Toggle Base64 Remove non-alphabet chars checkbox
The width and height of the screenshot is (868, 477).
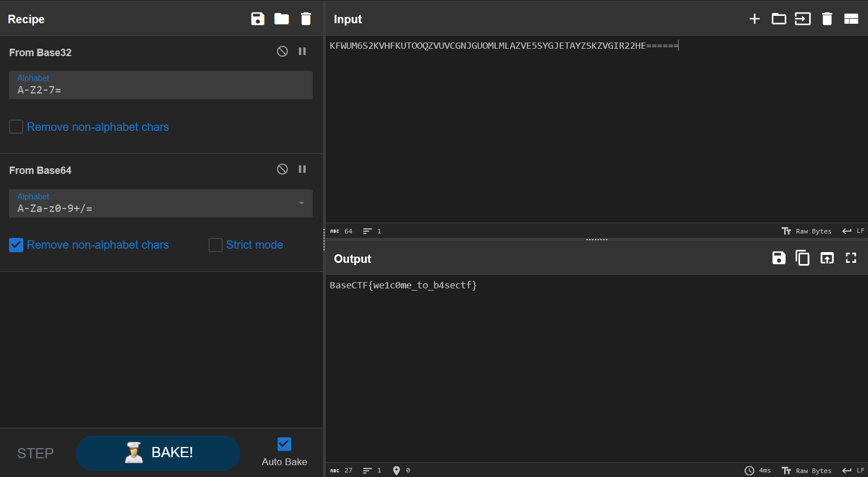point(16,245)
